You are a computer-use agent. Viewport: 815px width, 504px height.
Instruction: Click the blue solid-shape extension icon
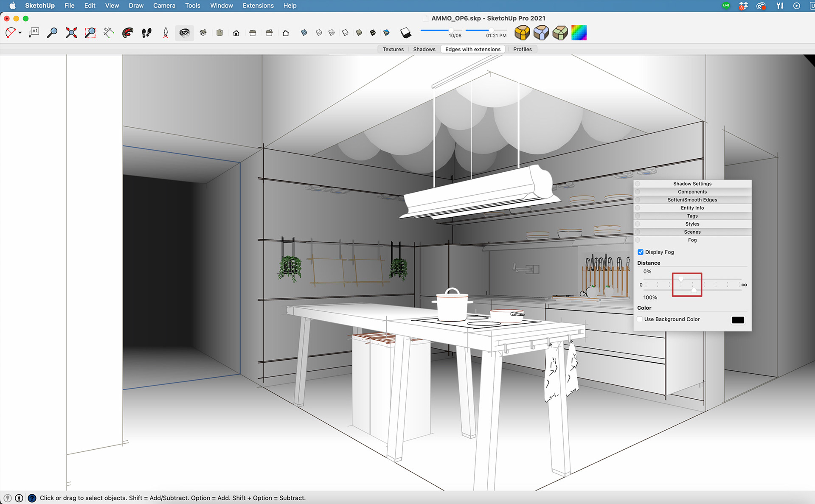[541, 33]
